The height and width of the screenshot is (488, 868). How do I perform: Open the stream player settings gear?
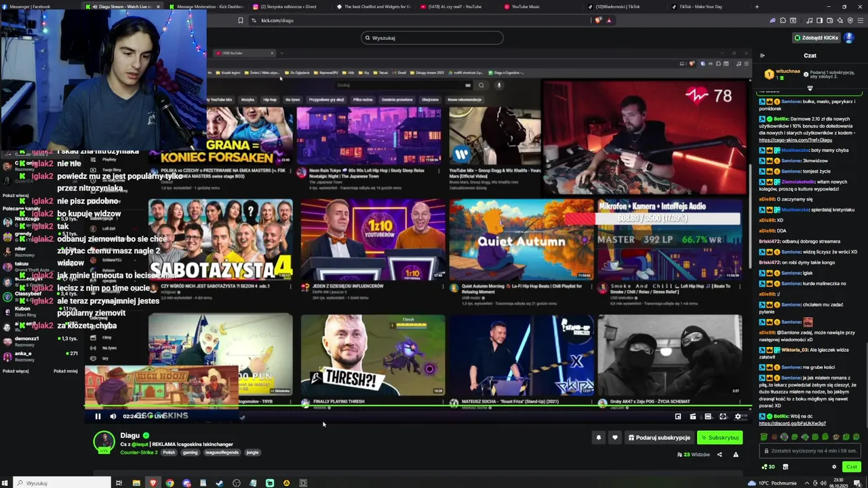[x=738, y=417]
